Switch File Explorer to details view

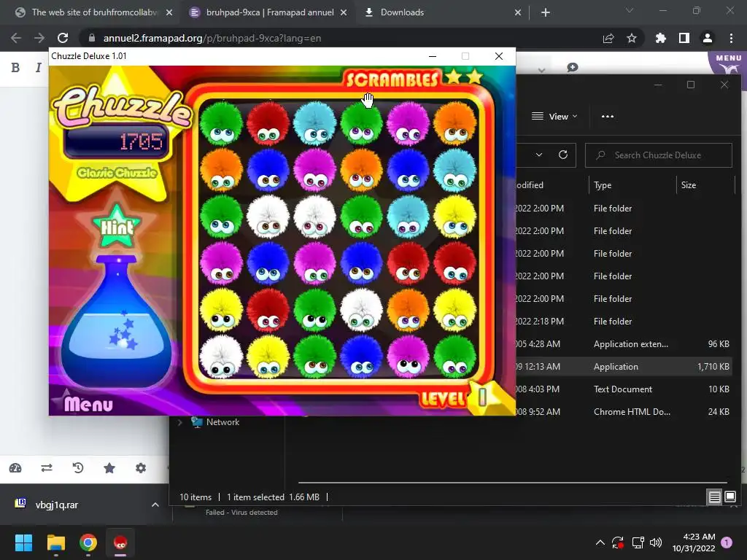[714, 497]
